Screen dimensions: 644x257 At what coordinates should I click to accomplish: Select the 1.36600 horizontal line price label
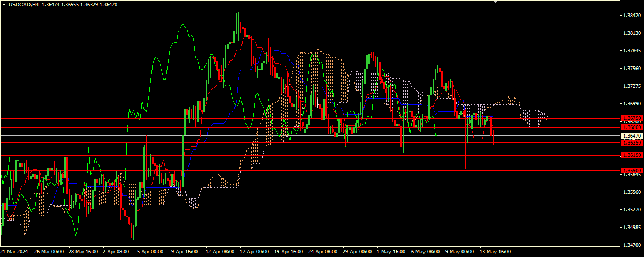(x=631, y=127)
